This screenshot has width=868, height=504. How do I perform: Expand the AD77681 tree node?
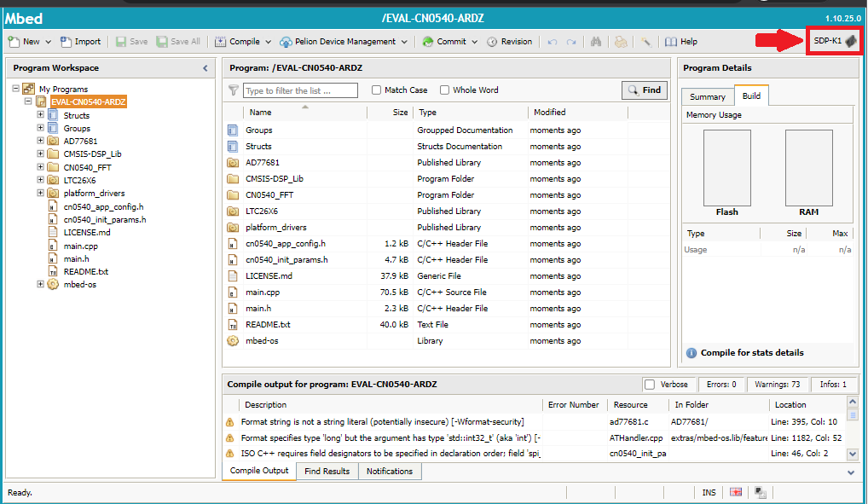click(x=40, y=141)
